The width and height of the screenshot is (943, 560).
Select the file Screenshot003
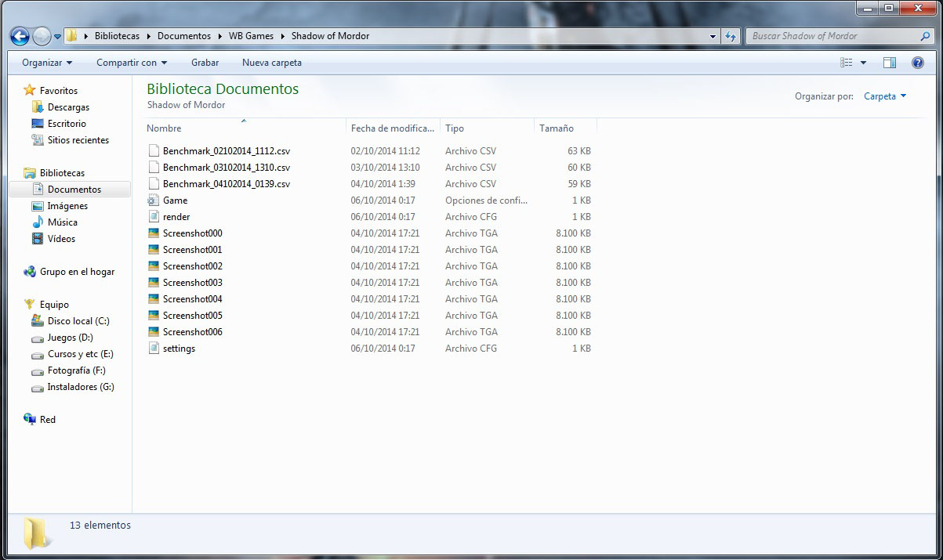pos(193,283)
